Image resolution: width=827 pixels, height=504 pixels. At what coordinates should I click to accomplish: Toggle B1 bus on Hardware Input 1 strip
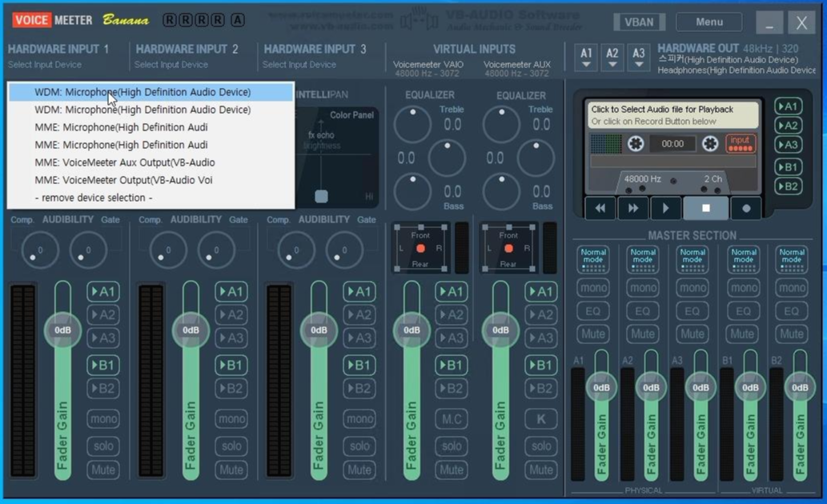pyautogui.click(x=102, y=365)
